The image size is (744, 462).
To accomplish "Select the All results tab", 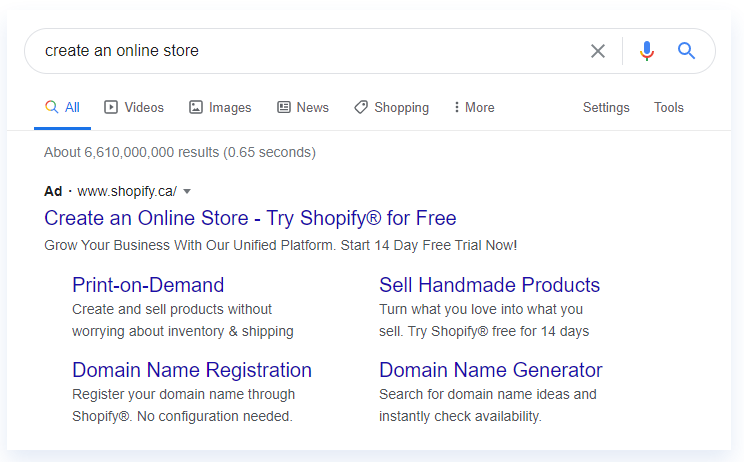I will click(x=62, y=108).
